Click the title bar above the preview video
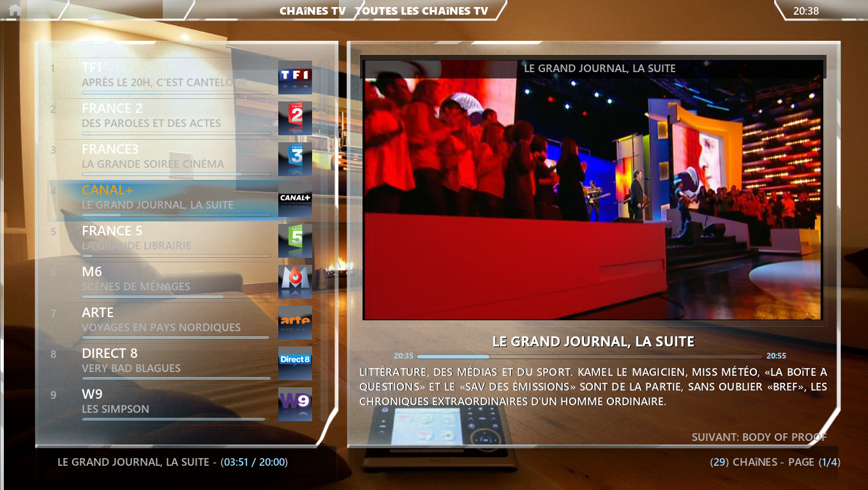The height and width of the screenshot is (490, 868). (x=593, y=68)
